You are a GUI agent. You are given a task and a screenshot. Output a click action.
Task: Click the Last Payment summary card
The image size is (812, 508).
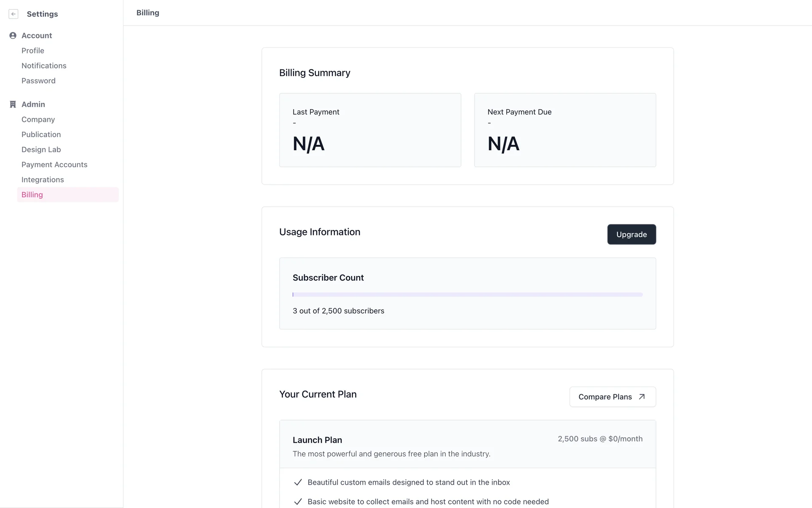tap(370, 130)
